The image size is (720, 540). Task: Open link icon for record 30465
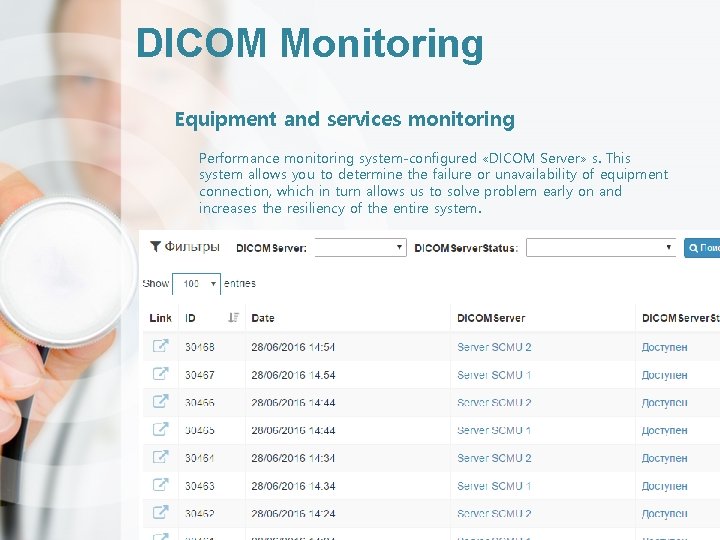160,429
